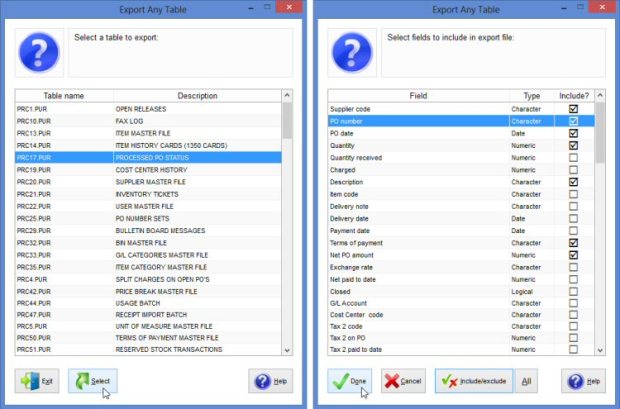Select PRC44.PUR USAGE BATCH row

coord(148,303)
